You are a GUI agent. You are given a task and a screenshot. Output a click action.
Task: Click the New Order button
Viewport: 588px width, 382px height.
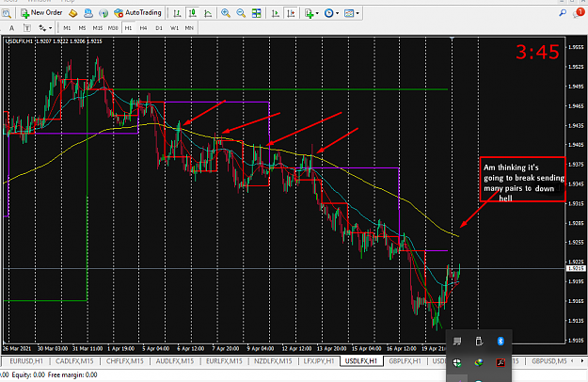pyautogui.click(x=41, y=13)
